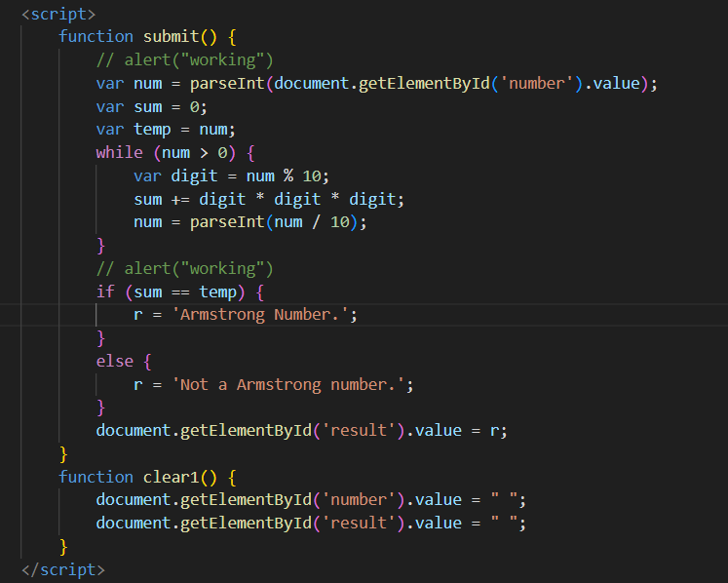The image size is (728, 583).
Task: Click the 'var sum = 0' line
Action: pos(151,106)
